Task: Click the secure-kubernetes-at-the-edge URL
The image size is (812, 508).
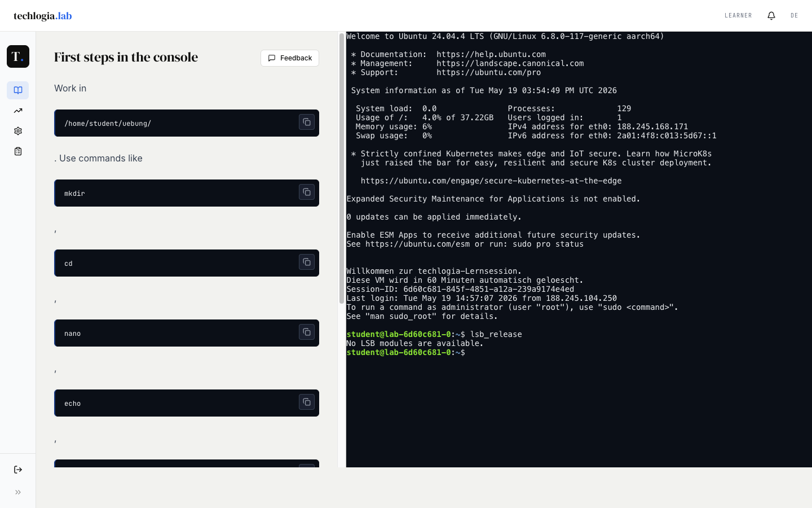Action: pos(491,181)
